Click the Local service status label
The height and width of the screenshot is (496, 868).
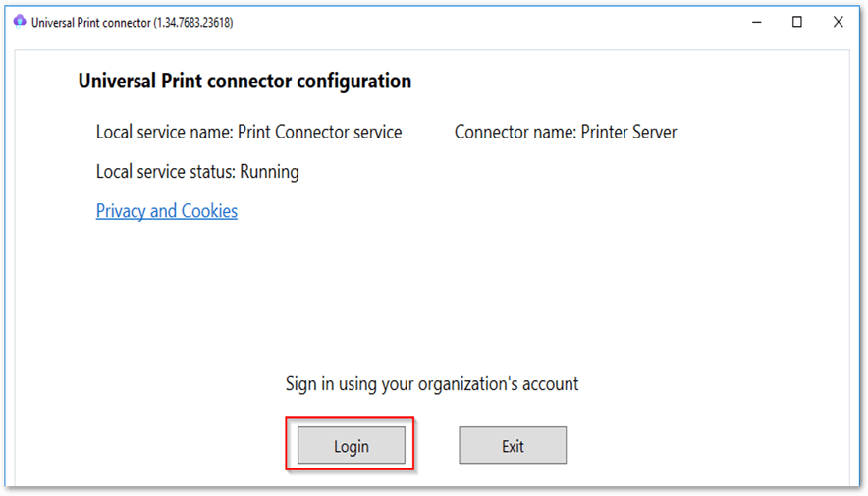coord(166,172)
